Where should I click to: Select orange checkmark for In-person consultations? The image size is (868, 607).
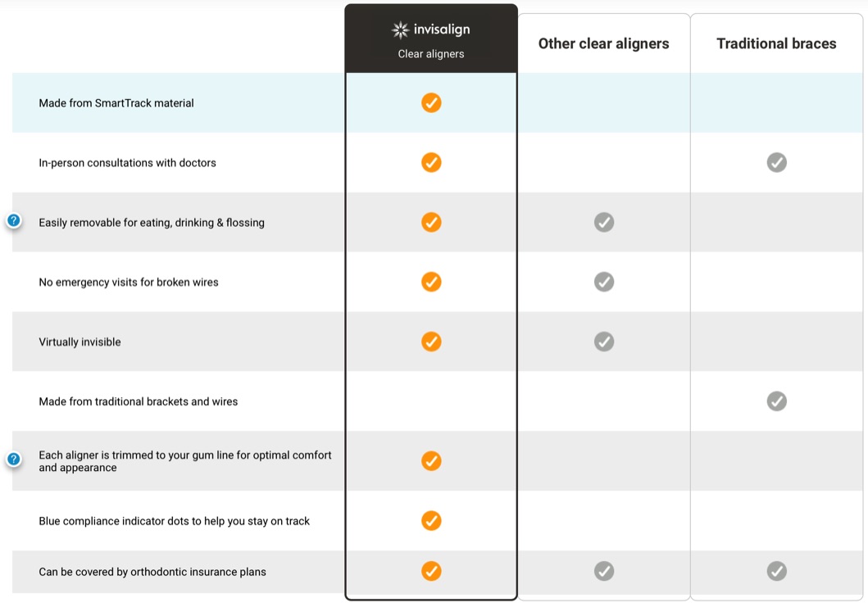pos(431,163)
